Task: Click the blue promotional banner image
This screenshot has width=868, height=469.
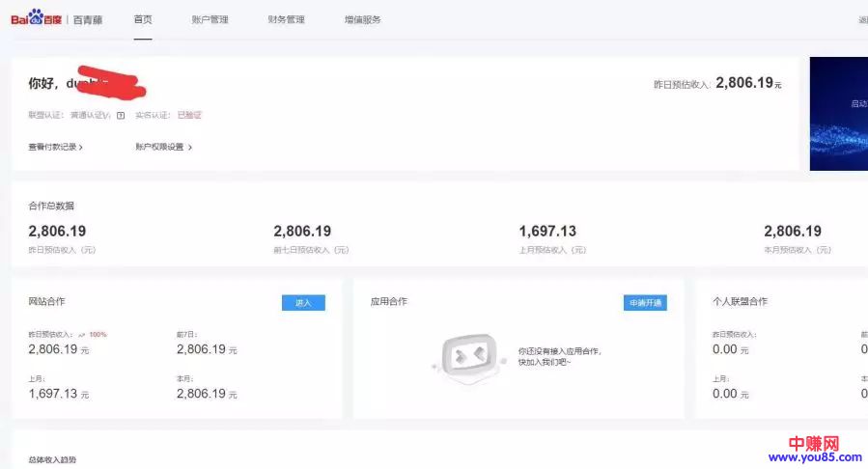Action: coord(838,113)
